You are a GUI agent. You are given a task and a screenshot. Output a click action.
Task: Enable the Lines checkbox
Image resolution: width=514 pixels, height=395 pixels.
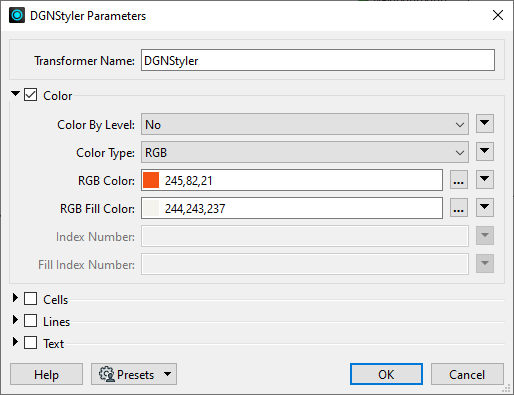pyautogui.click(x=31, y=321)
